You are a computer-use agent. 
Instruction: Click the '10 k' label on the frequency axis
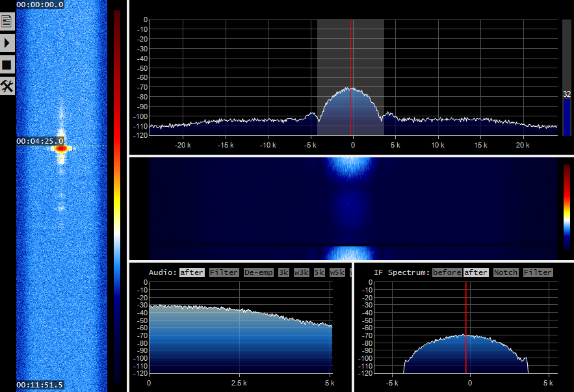tap(437, 146)
